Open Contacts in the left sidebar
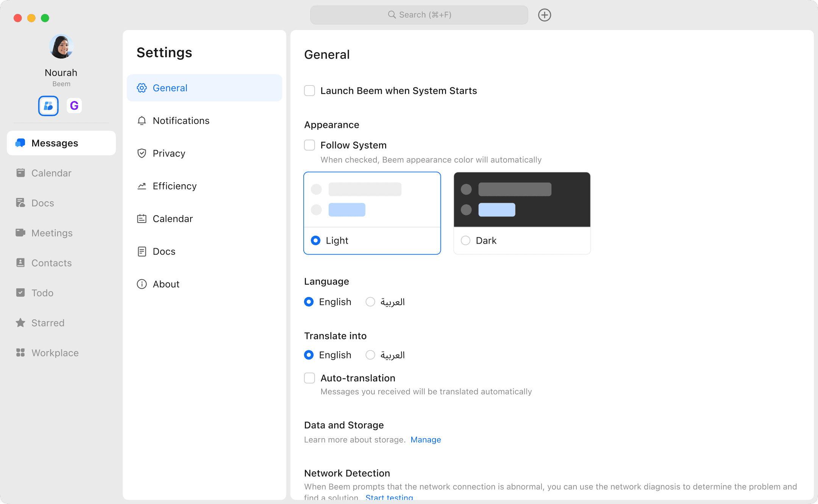 tap(52, 263)
